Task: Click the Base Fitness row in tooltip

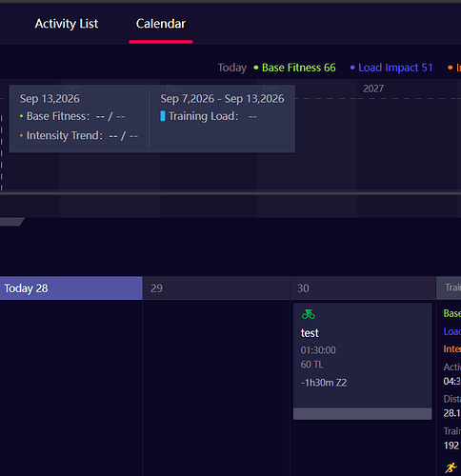Action: [72, 116]
